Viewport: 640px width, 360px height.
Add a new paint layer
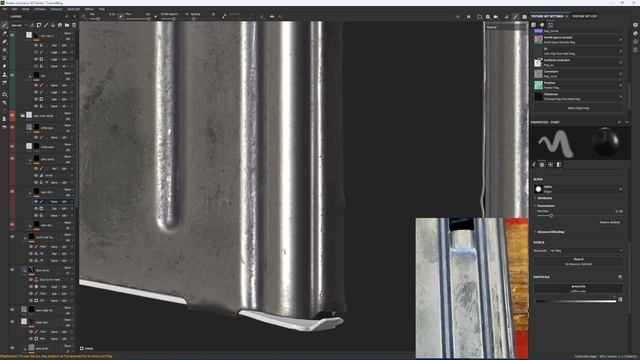46,25
